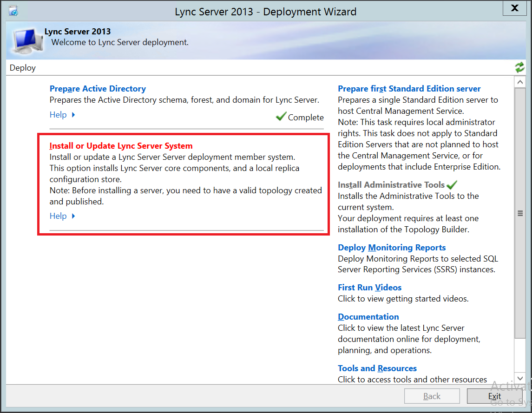The image size is (532, 413).
Task: Click the 'Lync Server 2013' header title
Action: click(x=78, y=32)
